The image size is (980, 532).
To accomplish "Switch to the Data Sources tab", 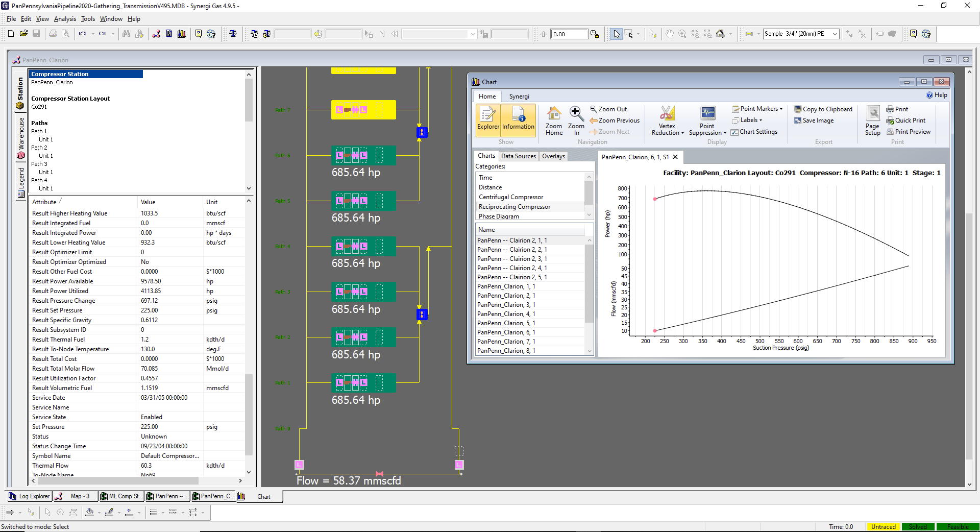I will click(518, 156).
